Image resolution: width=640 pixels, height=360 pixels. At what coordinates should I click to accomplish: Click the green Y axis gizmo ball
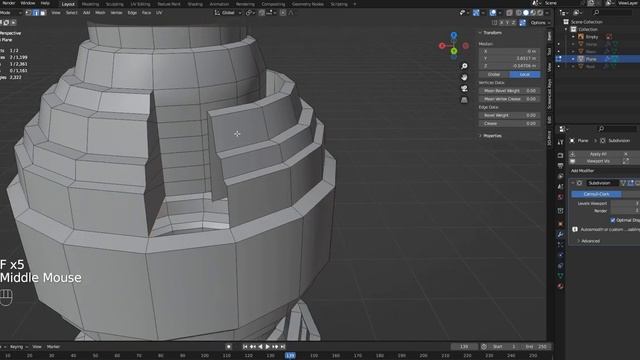coord(454,51)
